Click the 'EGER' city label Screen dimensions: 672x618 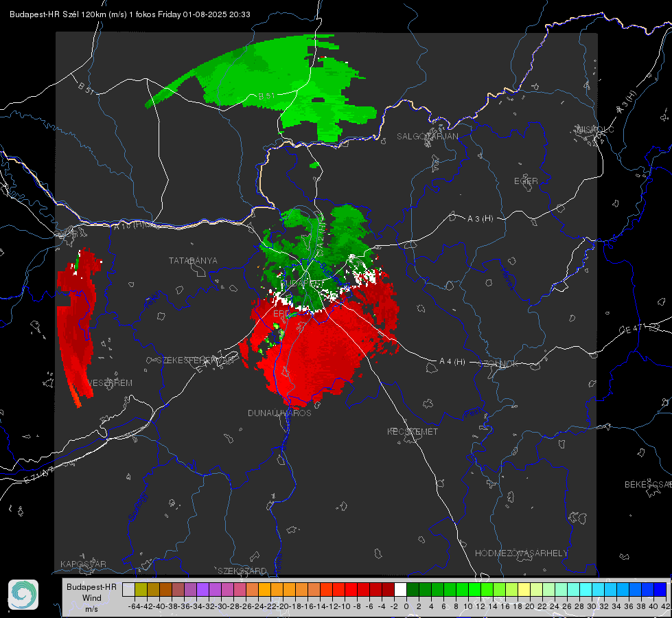(x=526, y=181)
